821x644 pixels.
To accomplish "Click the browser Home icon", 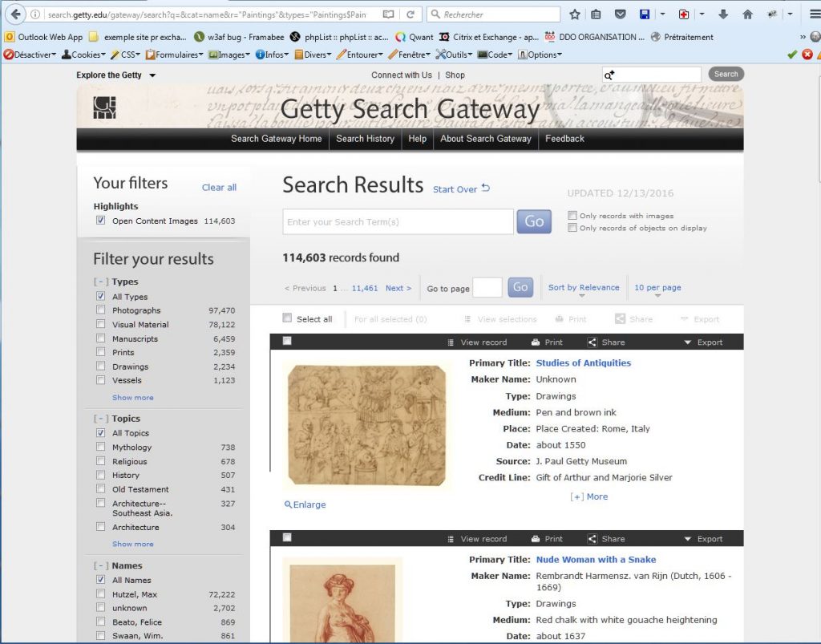I will tap(747, 14).
